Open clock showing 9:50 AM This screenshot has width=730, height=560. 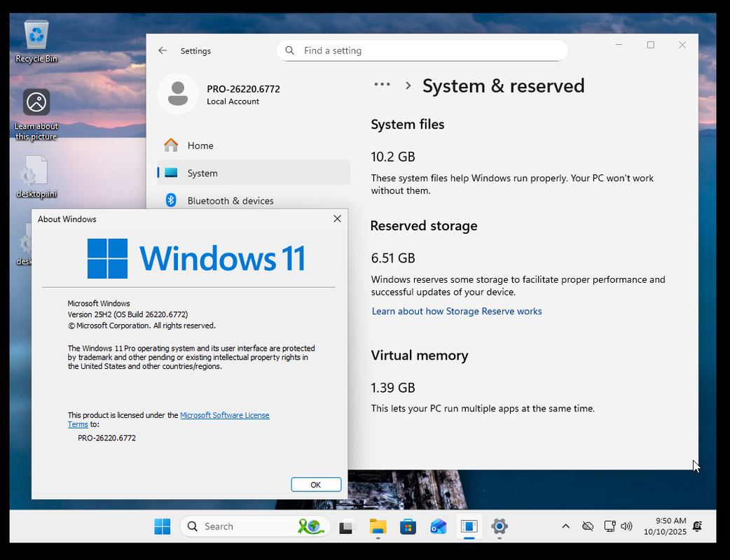(666, 526)
